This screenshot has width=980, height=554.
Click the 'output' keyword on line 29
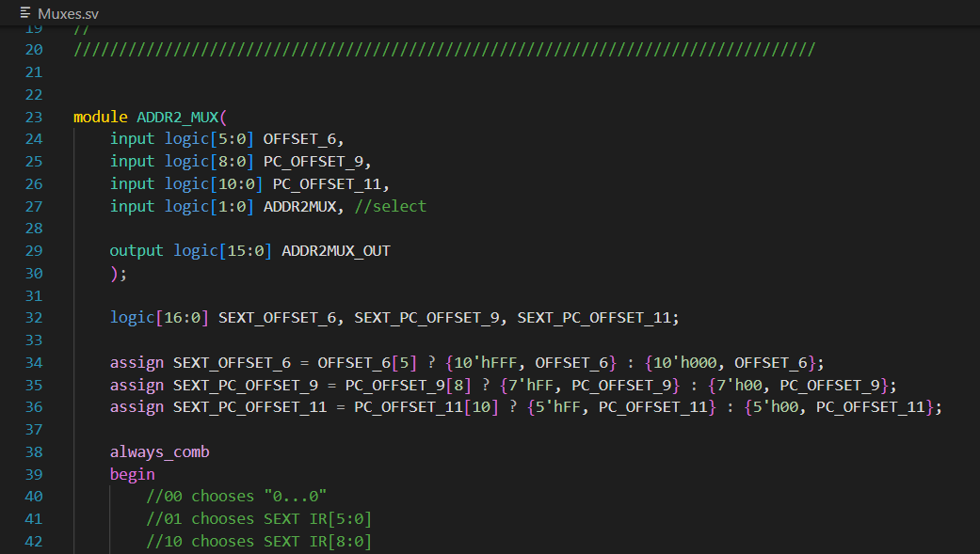tap(137, 250)
